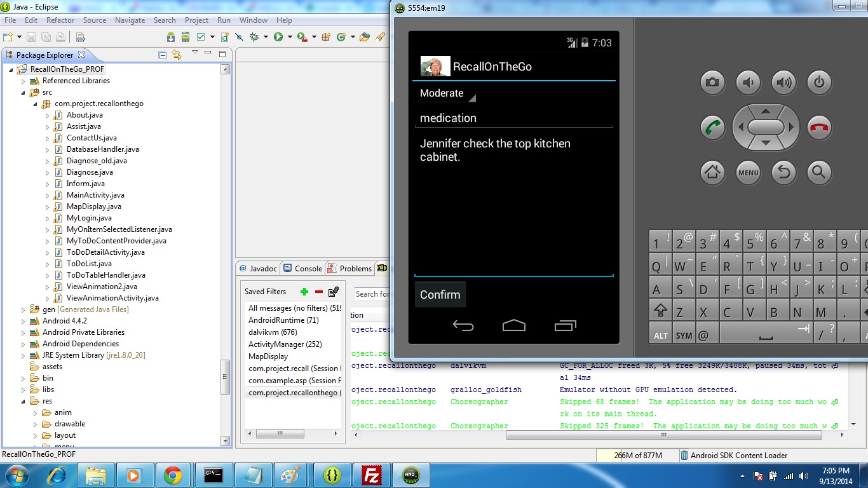Viewport: 868px width, 488px height.
Task: Click the emulator camera hardware button
Action: click(x=712, y=82)
